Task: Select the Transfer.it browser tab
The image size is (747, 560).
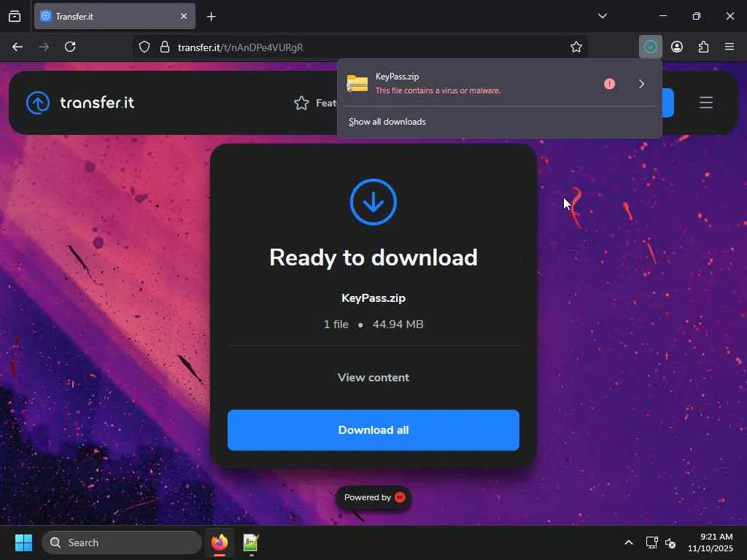Action: (x=115, y=16)
